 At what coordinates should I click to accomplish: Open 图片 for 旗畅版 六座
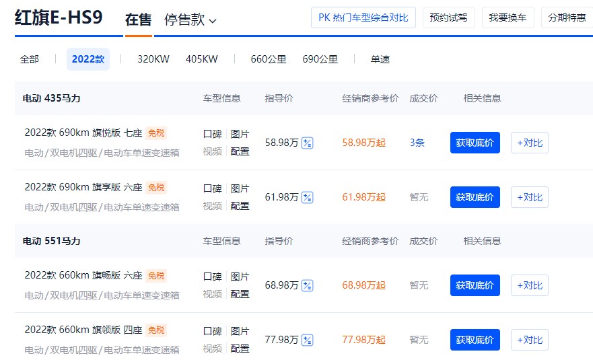(240, 277)
